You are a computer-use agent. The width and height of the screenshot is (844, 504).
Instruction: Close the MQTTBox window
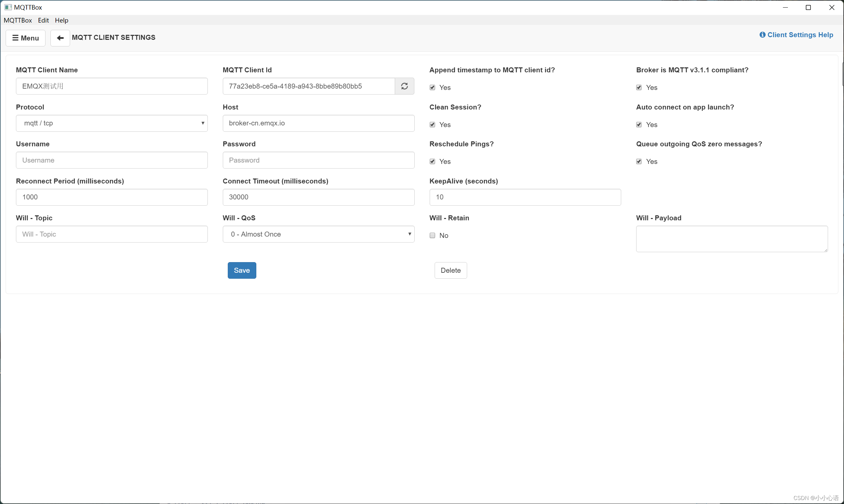(x=831, y=7)
